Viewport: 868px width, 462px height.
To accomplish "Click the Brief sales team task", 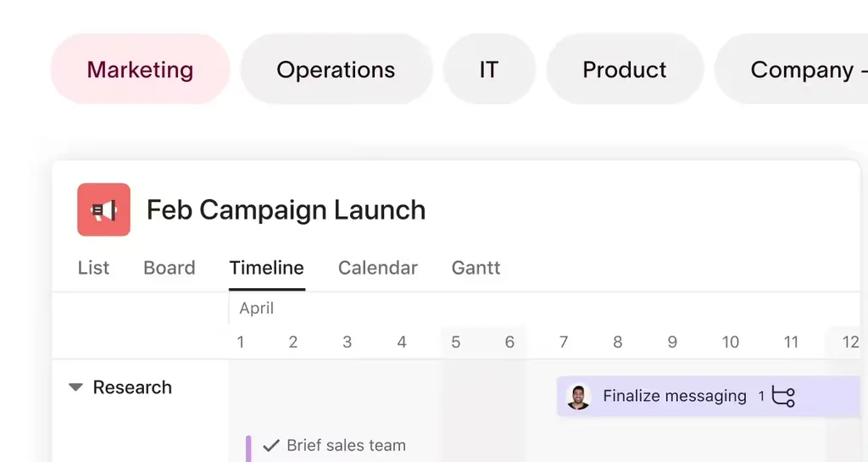I will 346,445.
